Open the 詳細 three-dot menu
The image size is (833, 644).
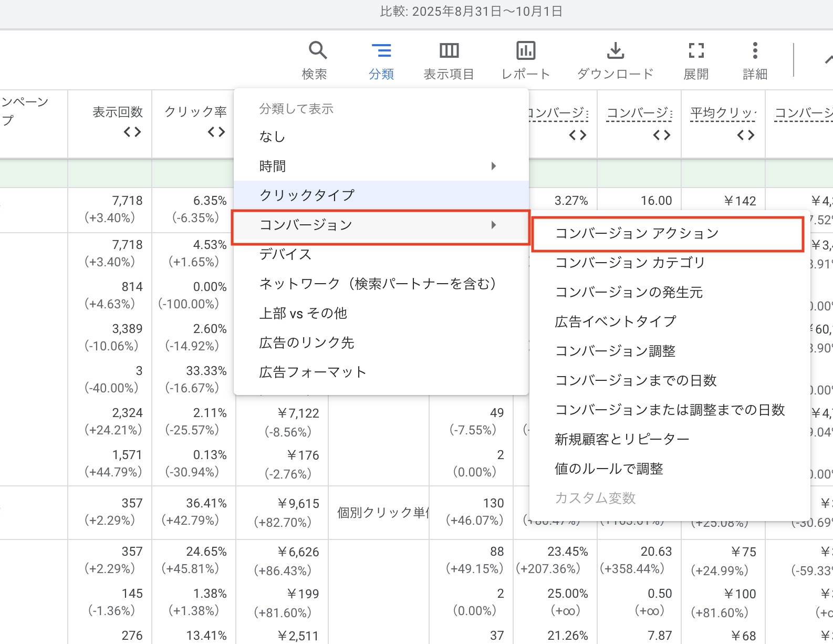[755, 51]
